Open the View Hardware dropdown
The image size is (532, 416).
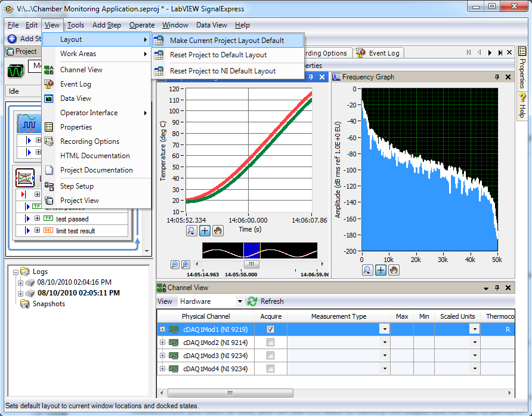(240, 301)
